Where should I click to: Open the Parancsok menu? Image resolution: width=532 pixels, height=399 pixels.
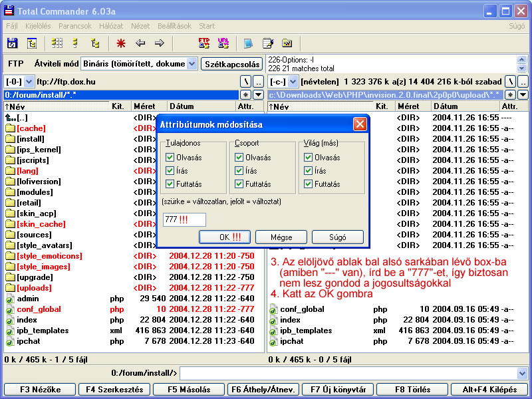pos(75,26)
